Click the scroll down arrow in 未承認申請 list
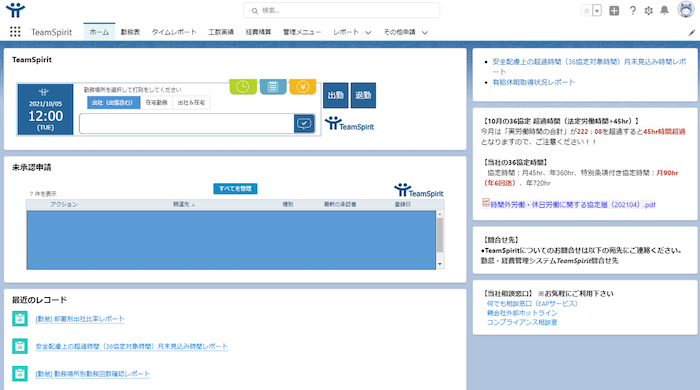 tap(440, 264)
